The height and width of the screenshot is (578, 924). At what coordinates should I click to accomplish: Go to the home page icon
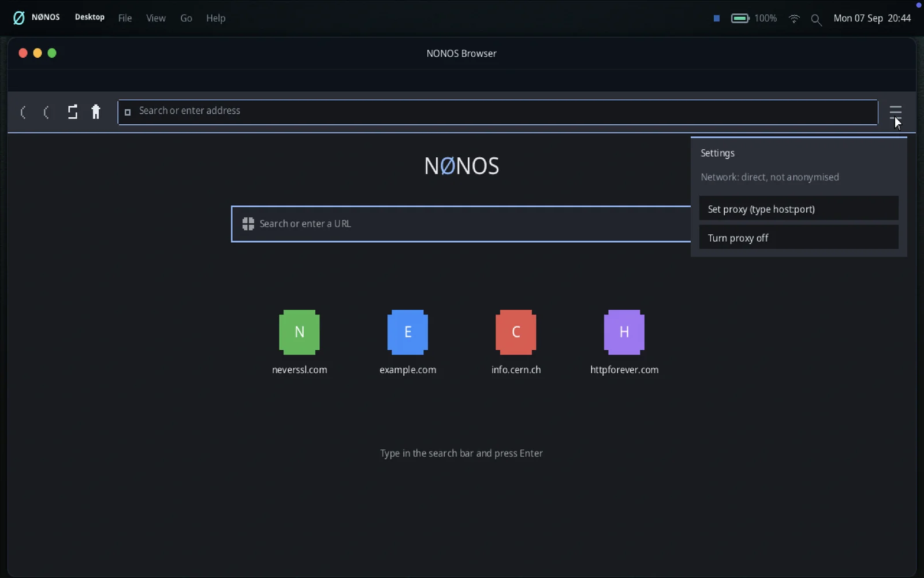pyautogui.click(x=96, y=112)
